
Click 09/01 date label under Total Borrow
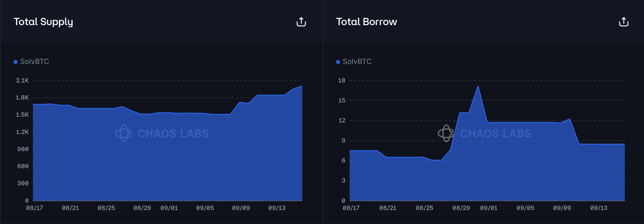[488, 208]
